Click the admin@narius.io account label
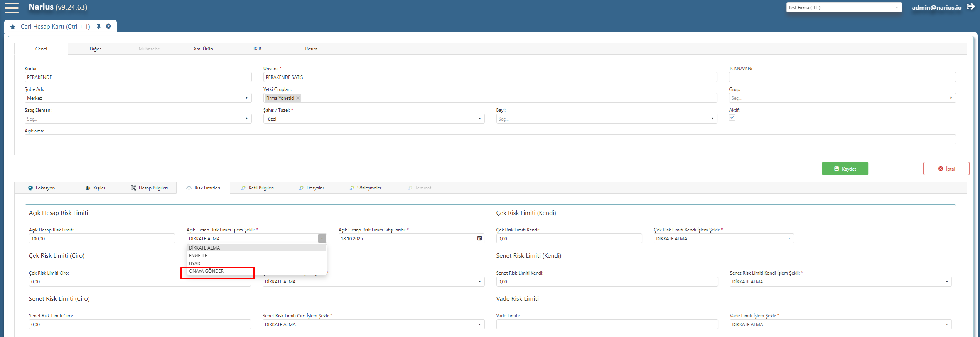This screenshot has height=337, width=980. (936, 7)
